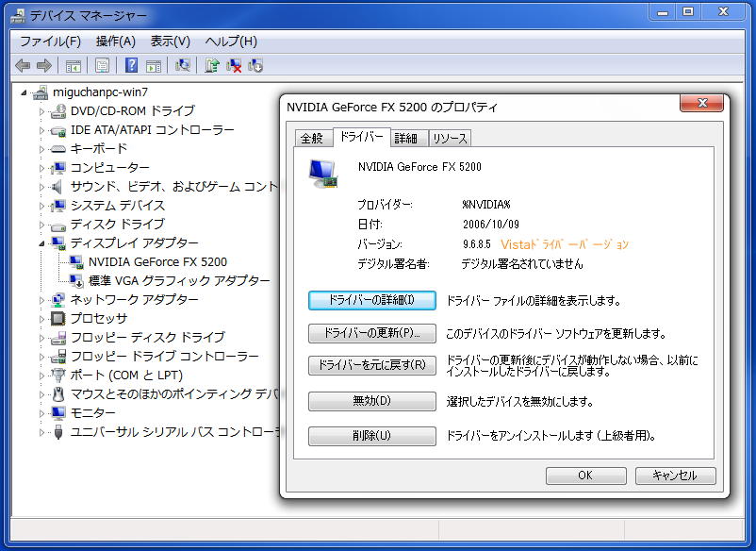
Task: Click the processor chip icon
Action: 58,319
